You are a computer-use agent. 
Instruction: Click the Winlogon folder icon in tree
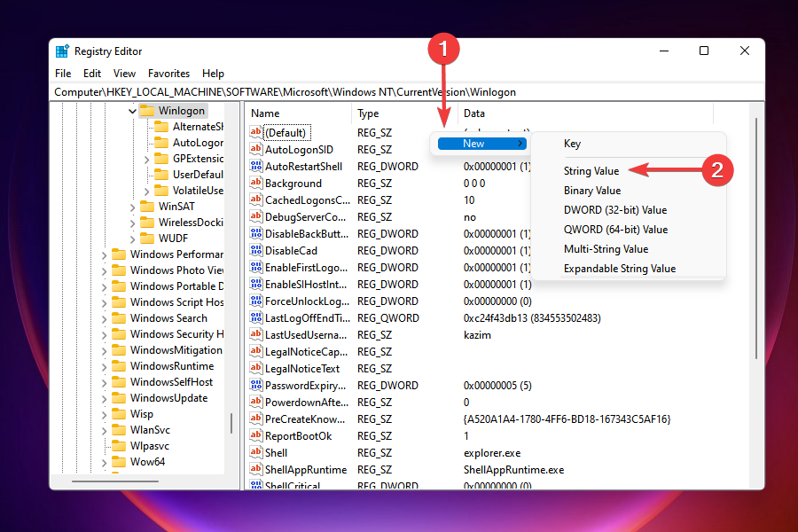click(x=147, y=111)
